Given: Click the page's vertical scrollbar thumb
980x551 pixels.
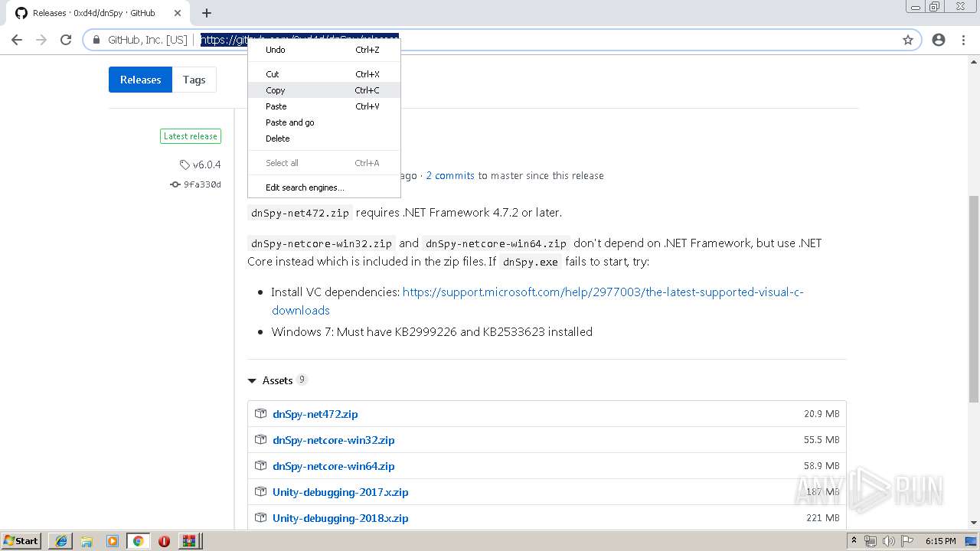Looking at the screenshot, I should [974, 298].
